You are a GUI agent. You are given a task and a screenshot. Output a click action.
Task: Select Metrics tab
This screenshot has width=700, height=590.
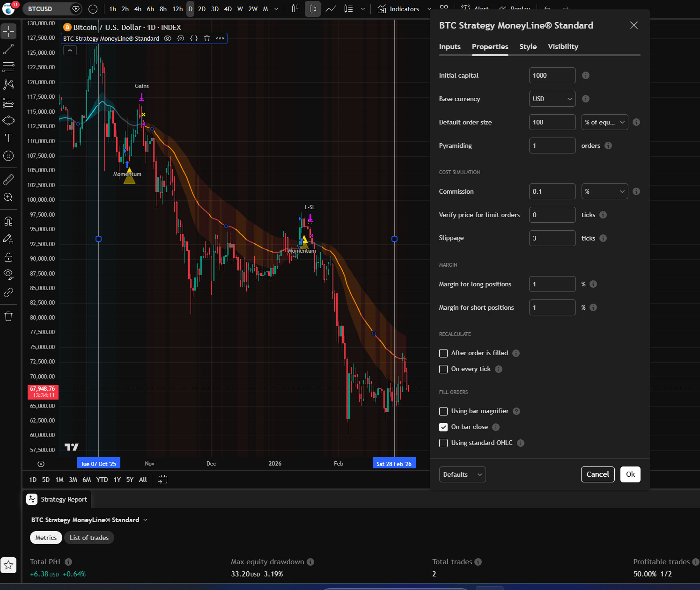(x=46, y=538)
